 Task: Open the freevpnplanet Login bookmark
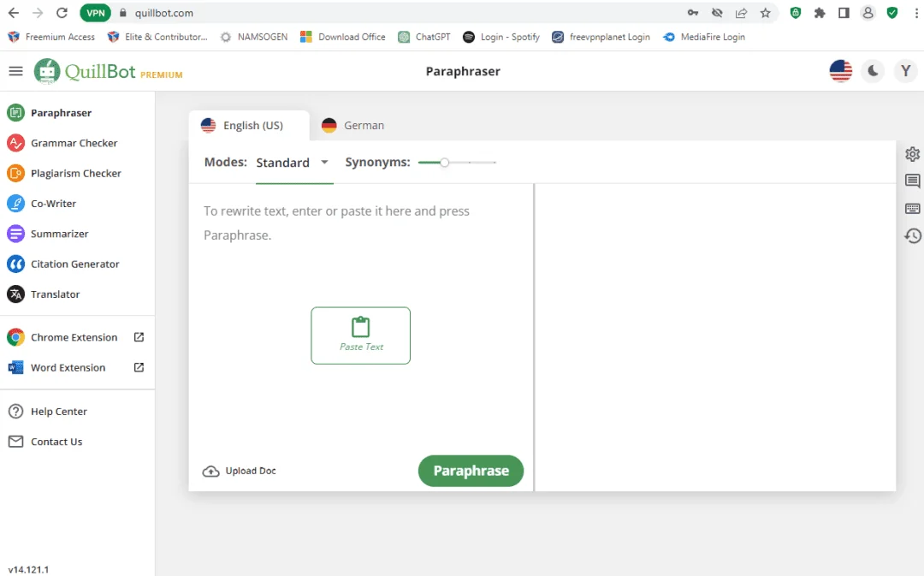(601, 37)
